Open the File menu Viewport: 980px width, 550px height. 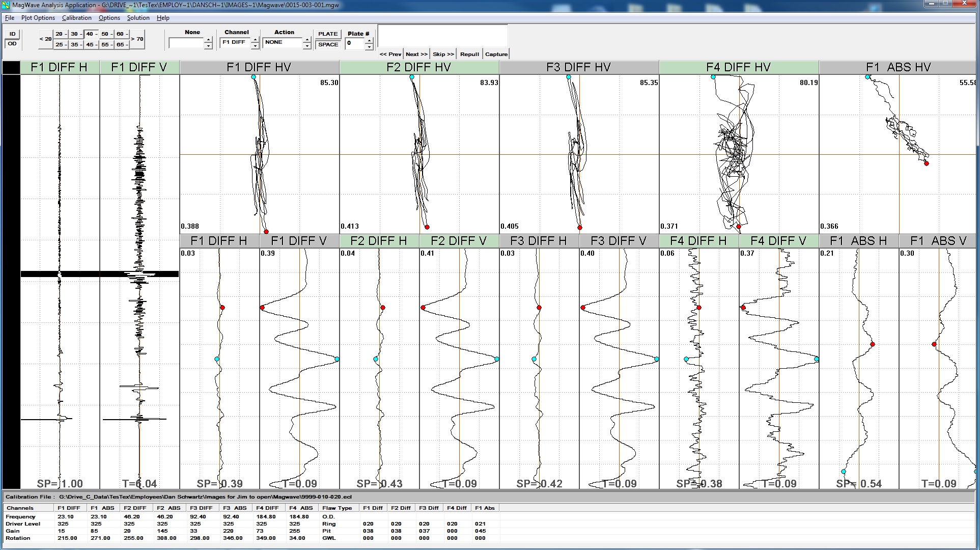point(10,18)
